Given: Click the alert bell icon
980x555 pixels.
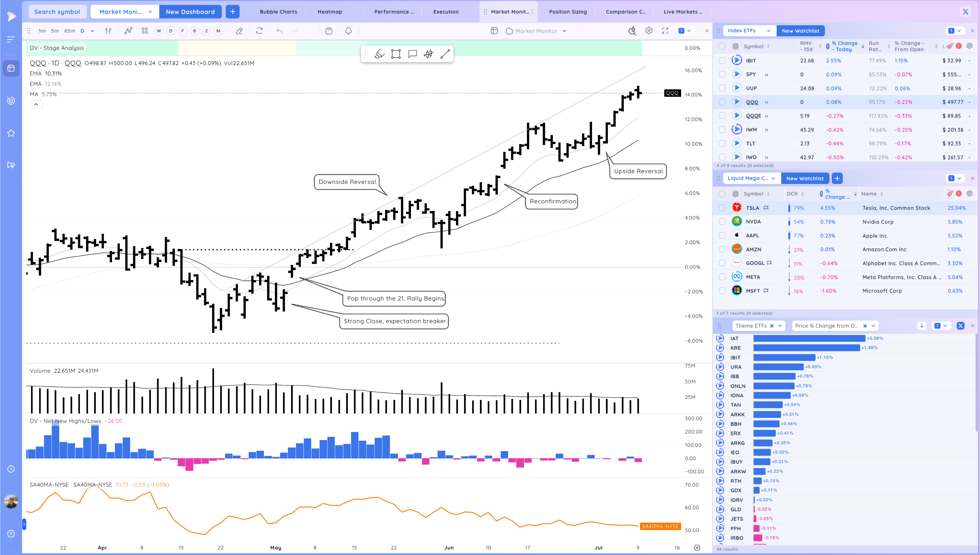Looking at the screenshot, I should 348,31.
